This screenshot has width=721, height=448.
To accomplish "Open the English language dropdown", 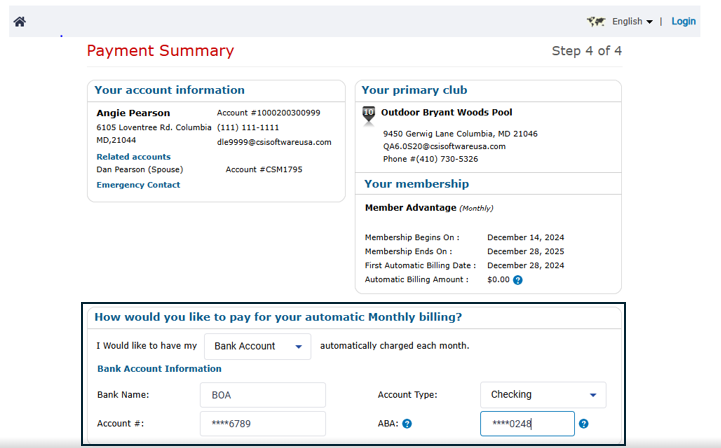I will point(632,22).
